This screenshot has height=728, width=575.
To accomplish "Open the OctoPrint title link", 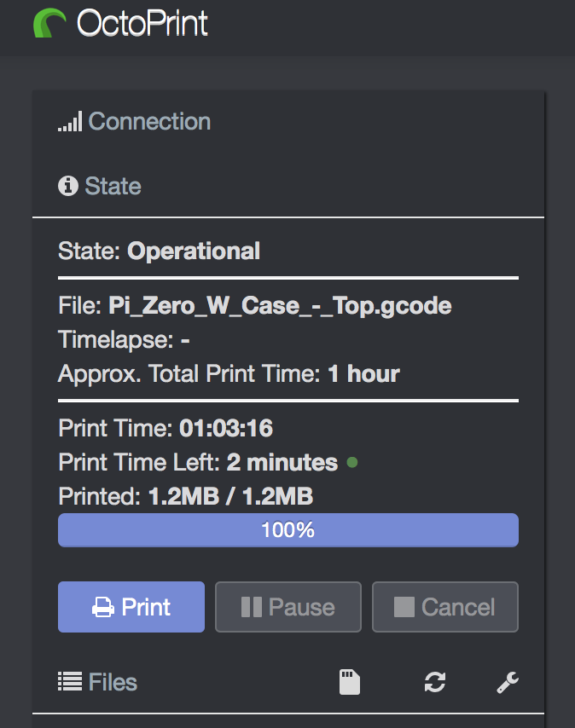I will 142,23.
